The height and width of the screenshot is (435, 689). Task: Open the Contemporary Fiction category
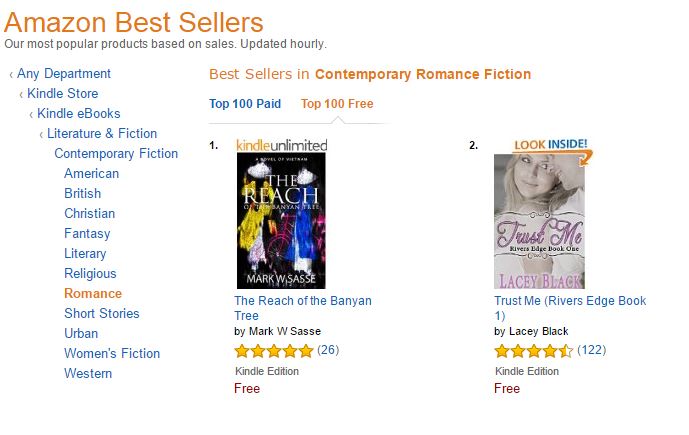click(x=116, y=154)
